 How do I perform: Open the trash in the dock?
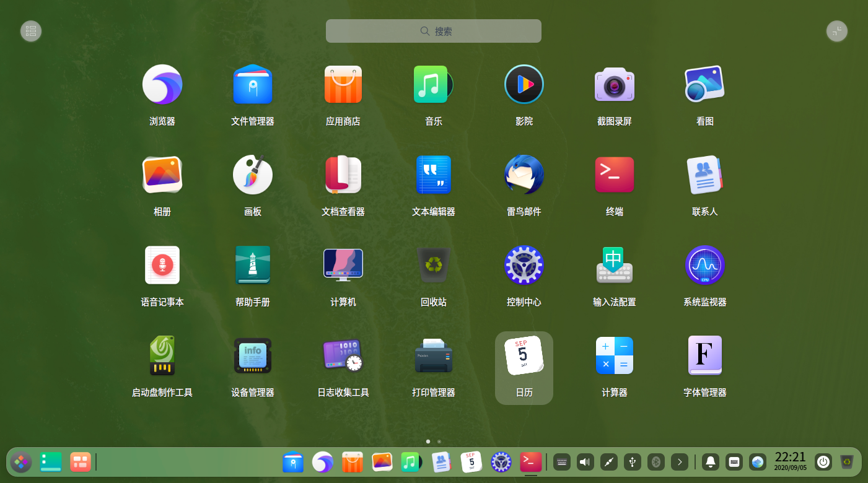(847, 462)
